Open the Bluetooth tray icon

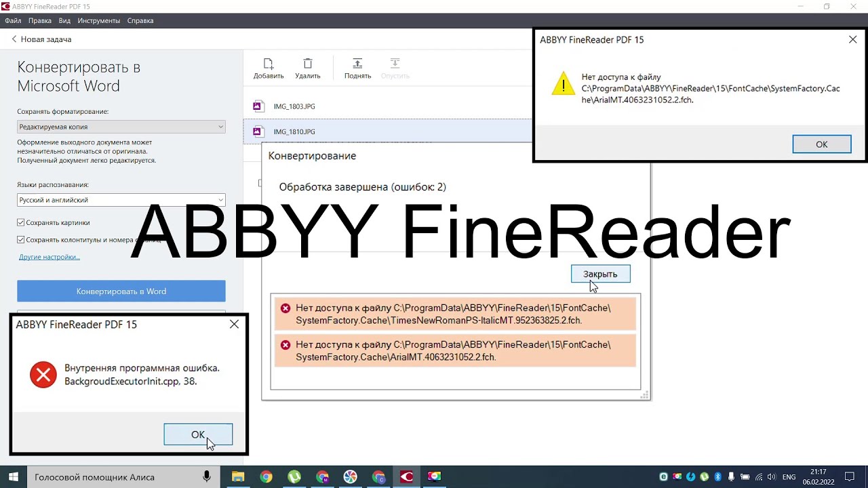718,477
